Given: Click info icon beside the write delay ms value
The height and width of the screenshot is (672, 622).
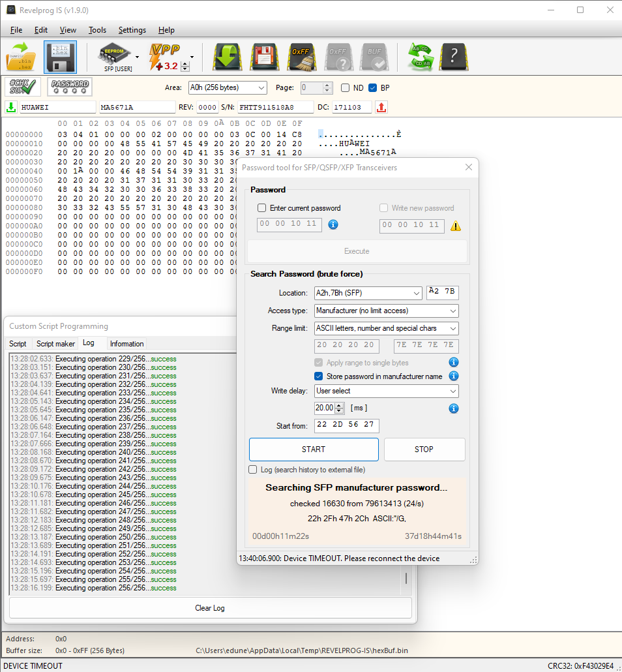Looking at the screenshot, I should pyautogui.click(x=454, y=408).
